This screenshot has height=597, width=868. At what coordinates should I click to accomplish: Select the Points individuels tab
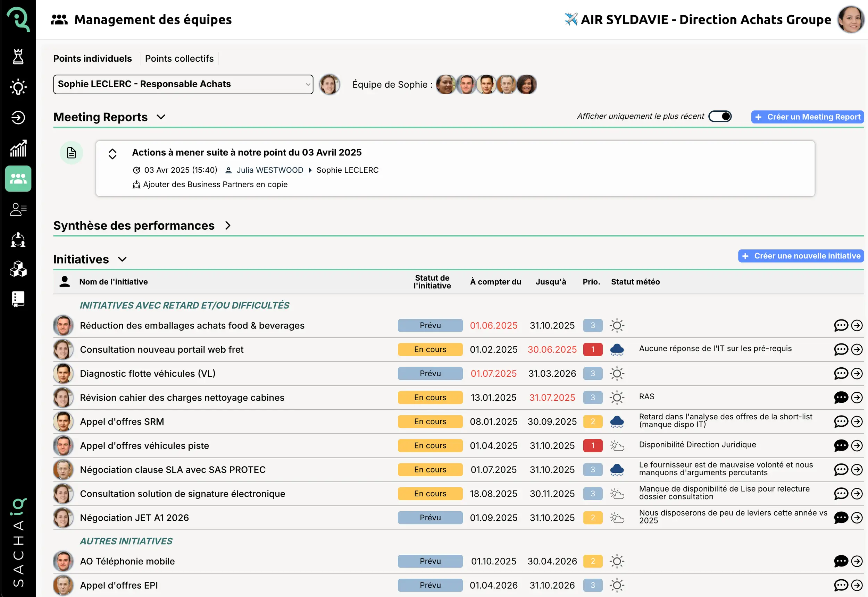pos(92,59)
